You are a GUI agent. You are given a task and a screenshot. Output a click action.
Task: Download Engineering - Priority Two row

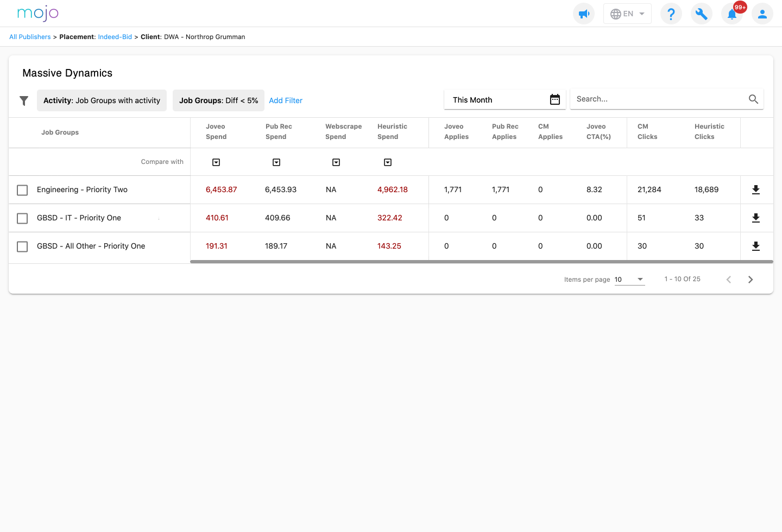[x=755, y=189]
